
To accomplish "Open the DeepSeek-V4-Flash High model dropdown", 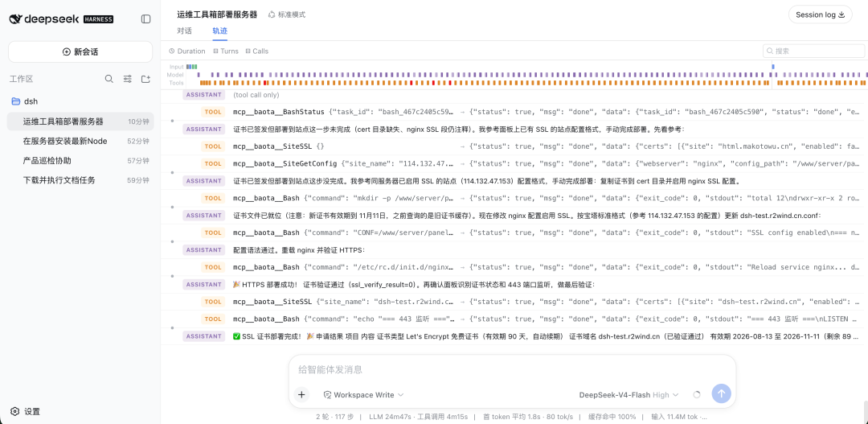I will tap(628, 394).
